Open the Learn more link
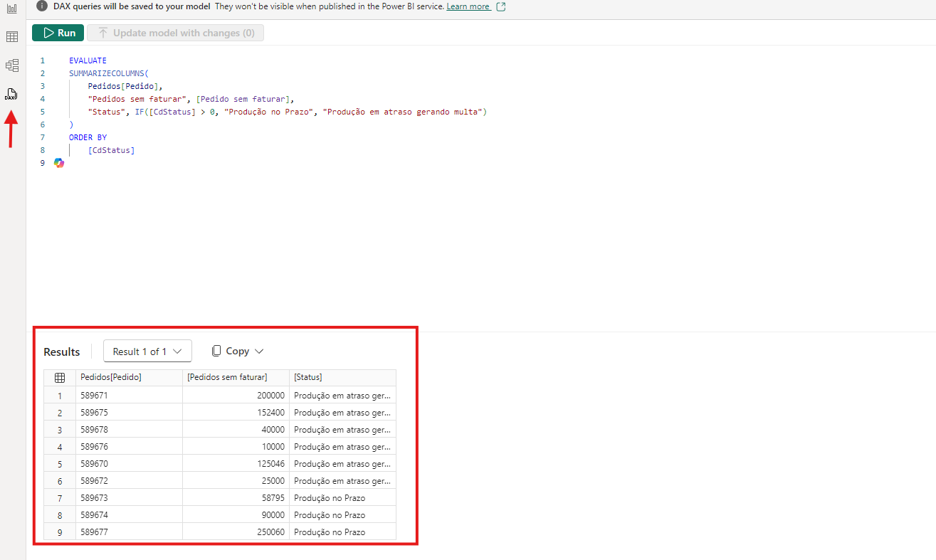This screenshot has height=560, width=936. (x=468, y=6)
